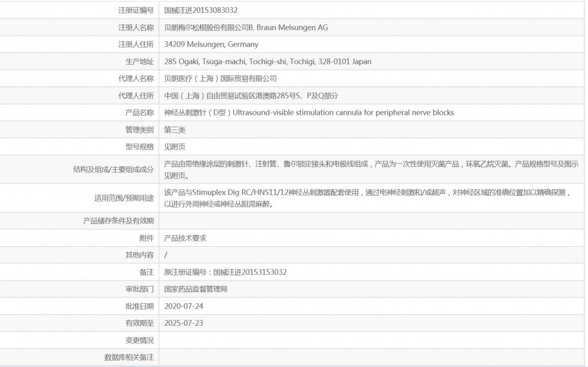Viewport: 588px width, 367px height.
Task: Select the remark '原注册证编号：国械注进20153153032'
Action: pos(225,272)
